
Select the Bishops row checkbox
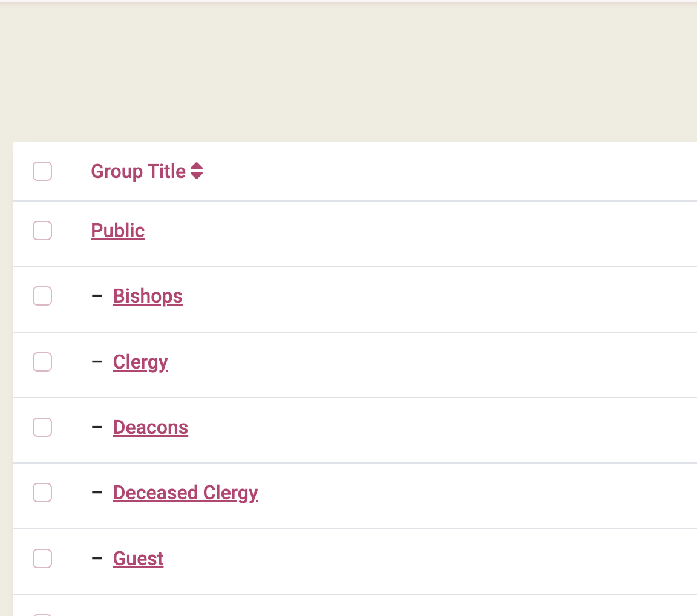pyautogui.click(x=42, y=297)
